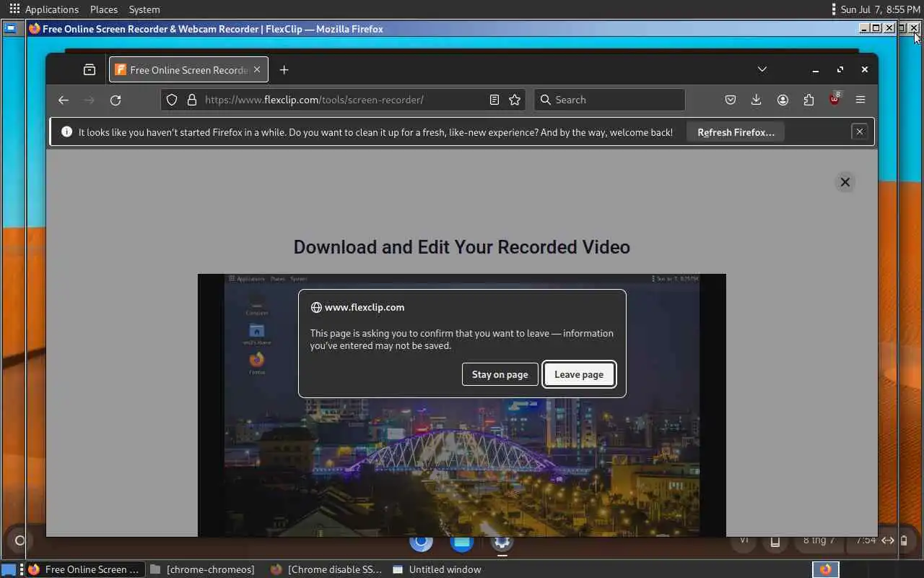Click the Leave page button
The height and width of the screenshot is (578, 924).
click(579, 374)
